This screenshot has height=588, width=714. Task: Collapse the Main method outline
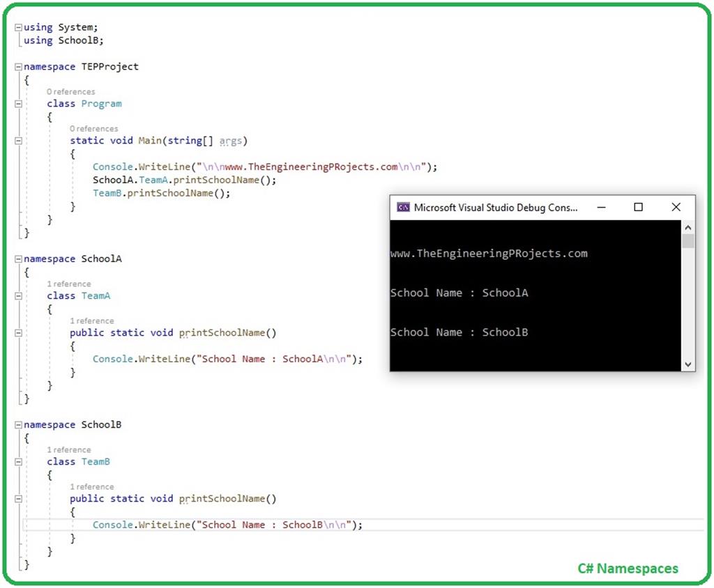point(18,141)
